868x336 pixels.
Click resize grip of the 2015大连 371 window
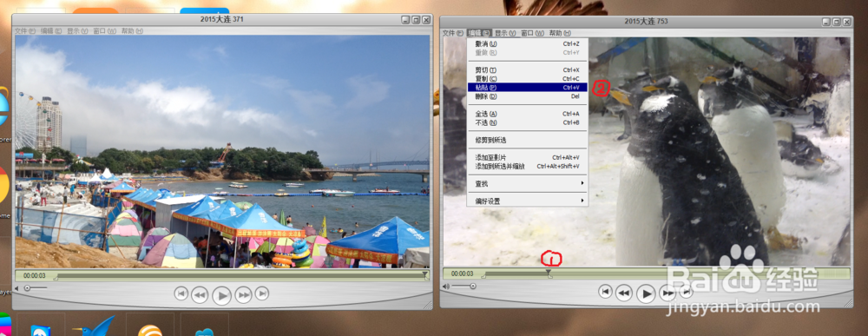428,305
